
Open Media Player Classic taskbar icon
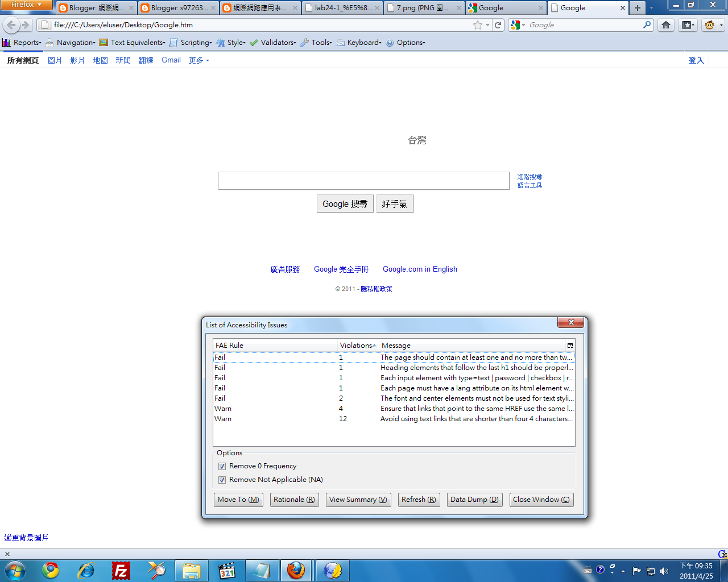pyautogui.click(x=226, y=570)
